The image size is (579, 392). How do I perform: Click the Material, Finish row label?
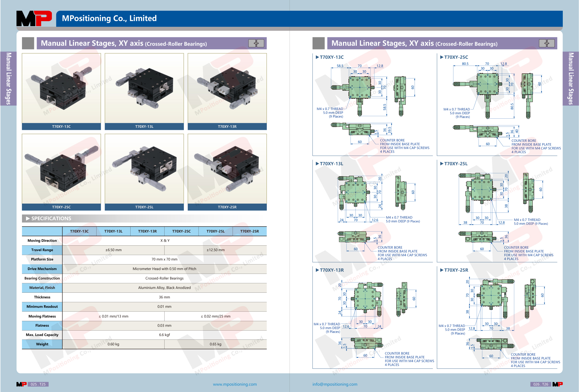(42, 288)
